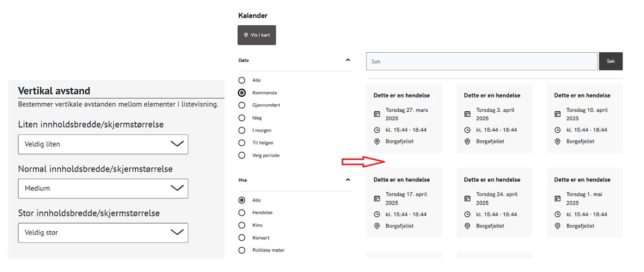The width and height of the screenshot is (644, 272).
Task: Select the Gjennomført date radio button
Action: pyautogui.click(x=241, y=105)
